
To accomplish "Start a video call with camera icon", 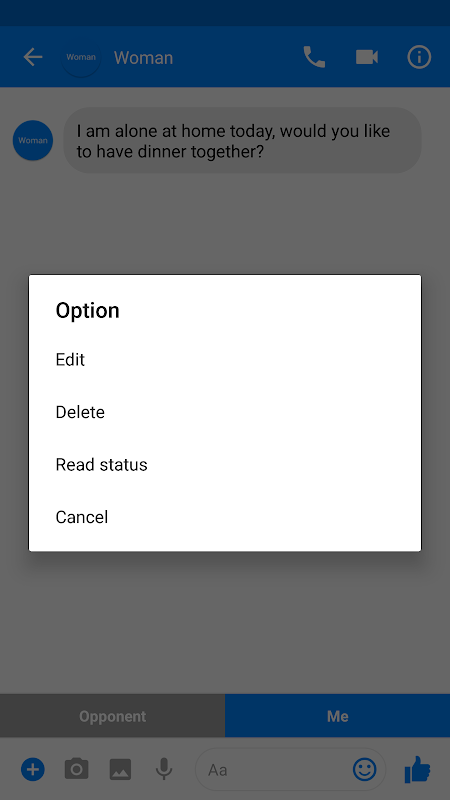I will click(367, 57).
